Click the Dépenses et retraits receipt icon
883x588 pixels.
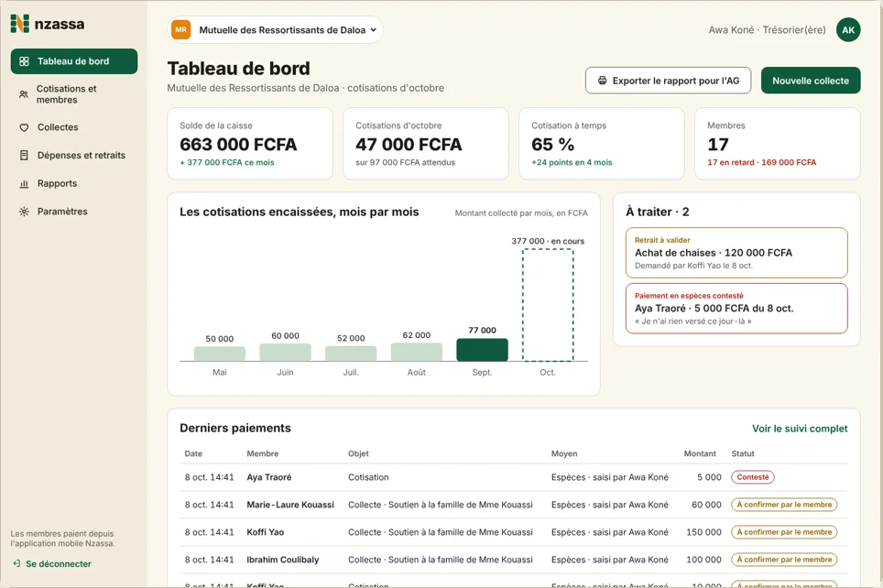[24, 156]
